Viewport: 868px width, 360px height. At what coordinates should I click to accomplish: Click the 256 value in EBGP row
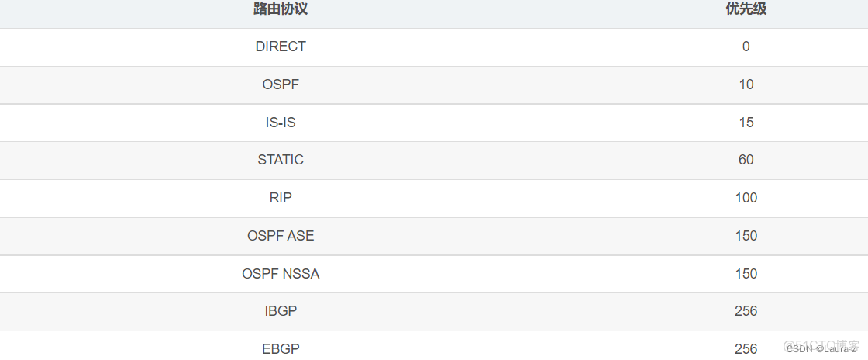coord(746,349)
